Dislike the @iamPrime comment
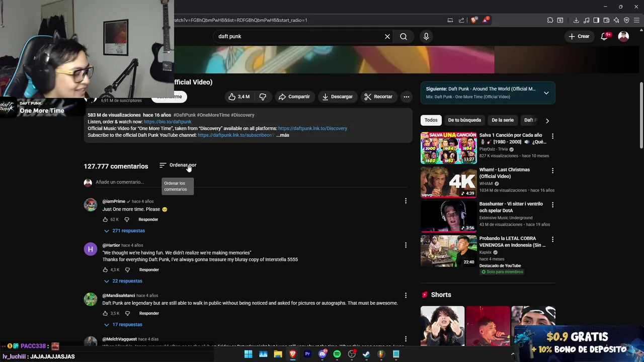644x362 pixels. pyautogui.click(x=127, y=220)
